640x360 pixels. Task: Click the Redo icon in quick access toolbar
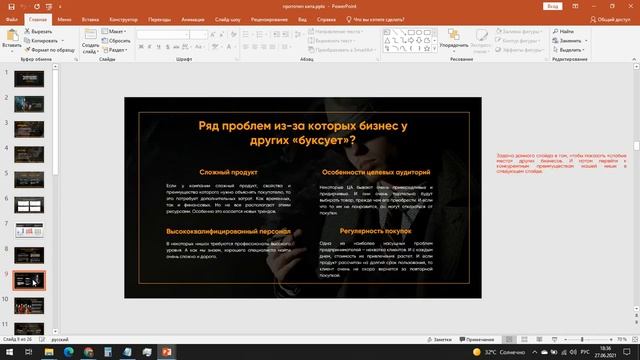tap(37, 7)
